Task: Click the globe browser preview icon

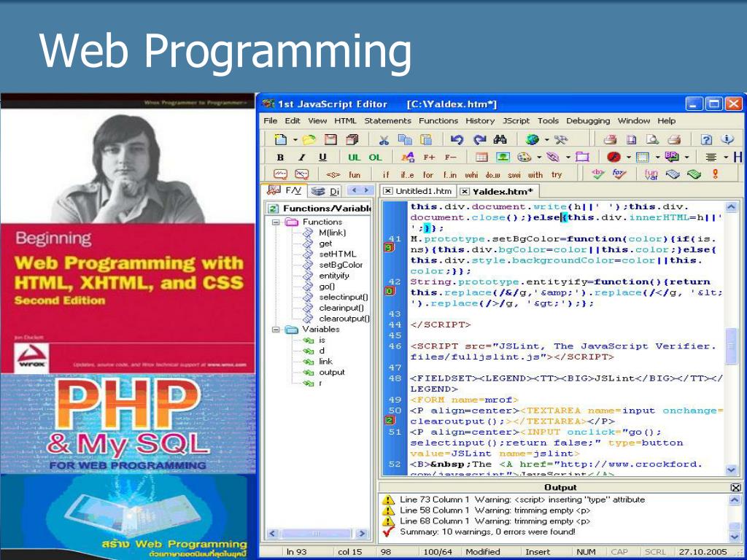Action: [x=532, y=139]
